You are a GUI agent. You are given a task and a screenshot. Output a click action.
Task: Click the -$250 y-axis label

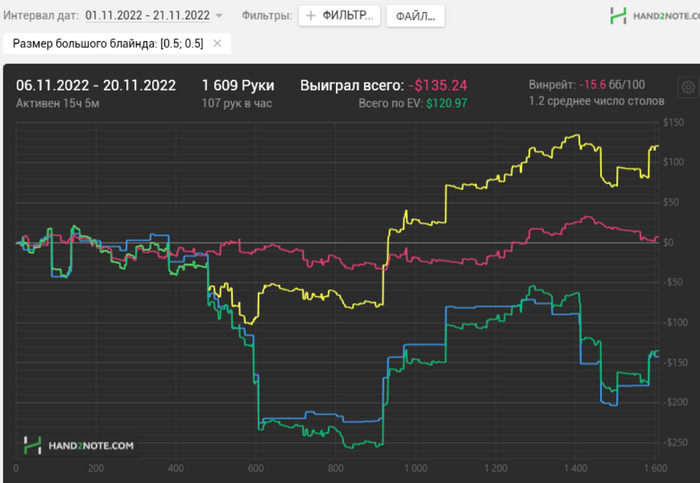click(675, 442)
